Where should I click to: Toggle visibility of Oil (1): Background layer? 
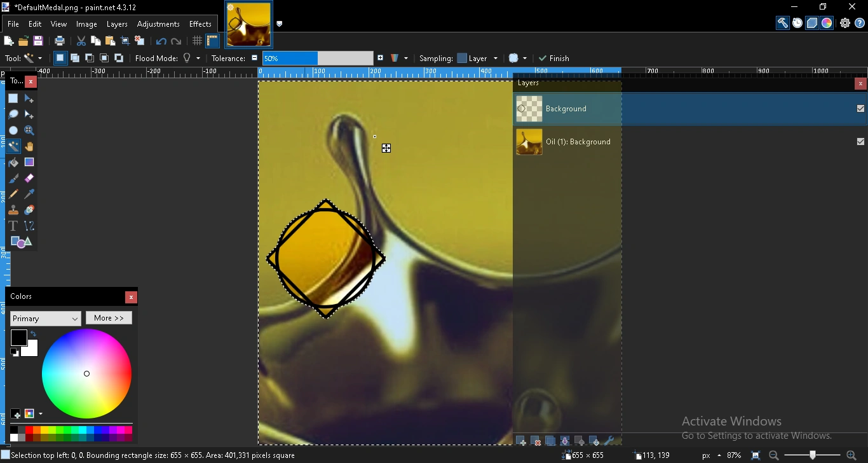860,142
